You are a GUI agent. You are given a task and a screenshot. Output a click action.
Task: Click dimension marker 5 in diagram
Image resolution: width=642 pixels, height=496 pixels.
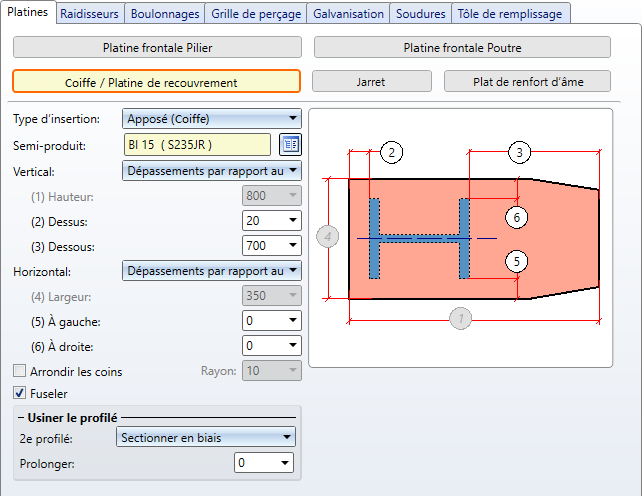point(515,261)
